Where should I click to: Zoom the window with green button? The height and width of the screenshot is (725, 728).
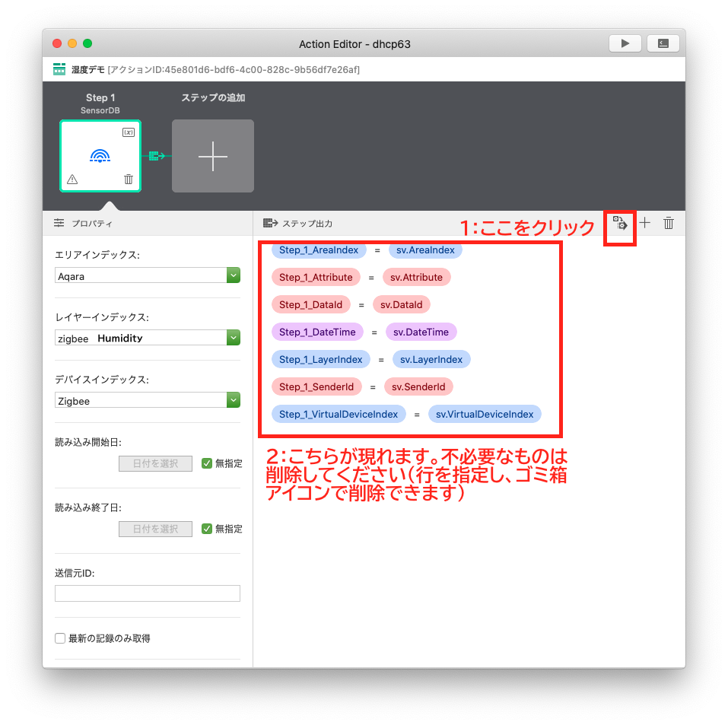click(87, 43)
